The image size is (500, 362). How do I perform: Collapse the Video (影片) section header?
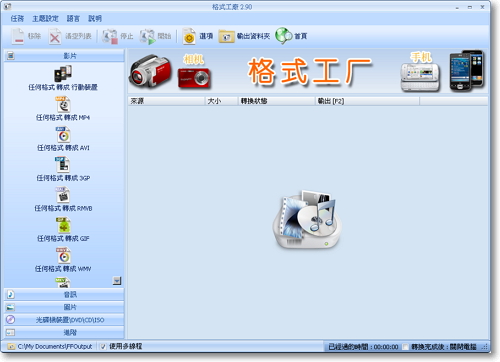point(64,56)
